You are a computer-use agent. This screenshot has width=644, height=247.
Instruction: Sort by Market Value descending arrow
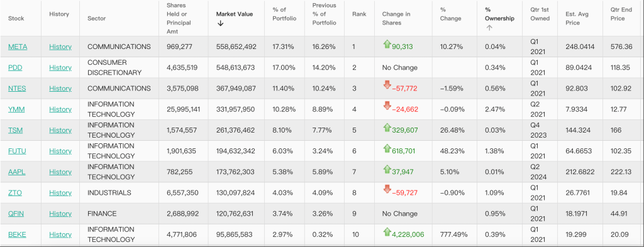click(x=220, y=23)
